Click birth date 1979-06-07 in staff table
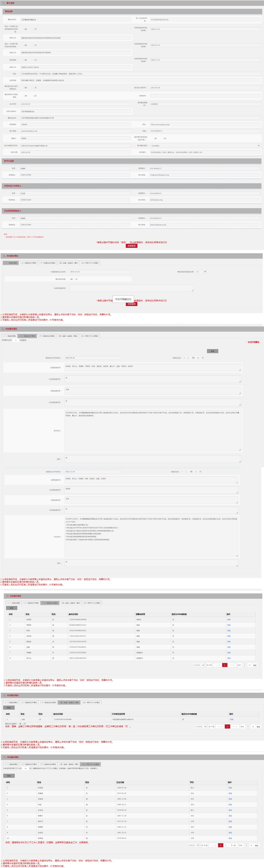The width and height of the screenshot is (264, 868). click(x=122, y=838)
